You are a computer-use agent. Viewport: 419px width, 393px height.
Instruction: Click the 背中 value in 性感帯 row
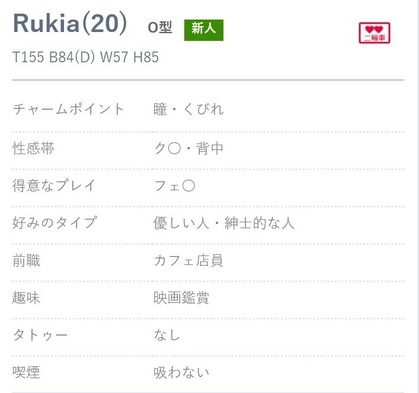click(209, 148)
